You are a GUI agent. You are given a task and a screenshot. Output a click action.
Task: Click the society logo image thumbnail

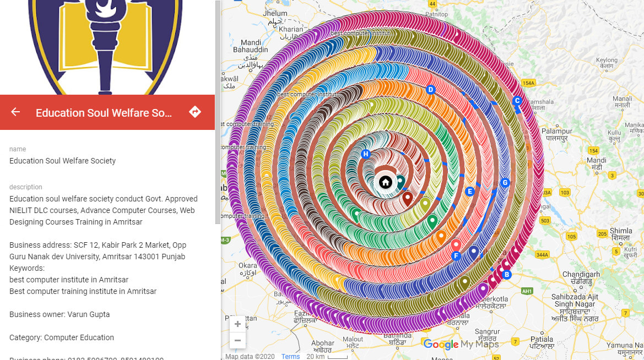tap(106, 47)
